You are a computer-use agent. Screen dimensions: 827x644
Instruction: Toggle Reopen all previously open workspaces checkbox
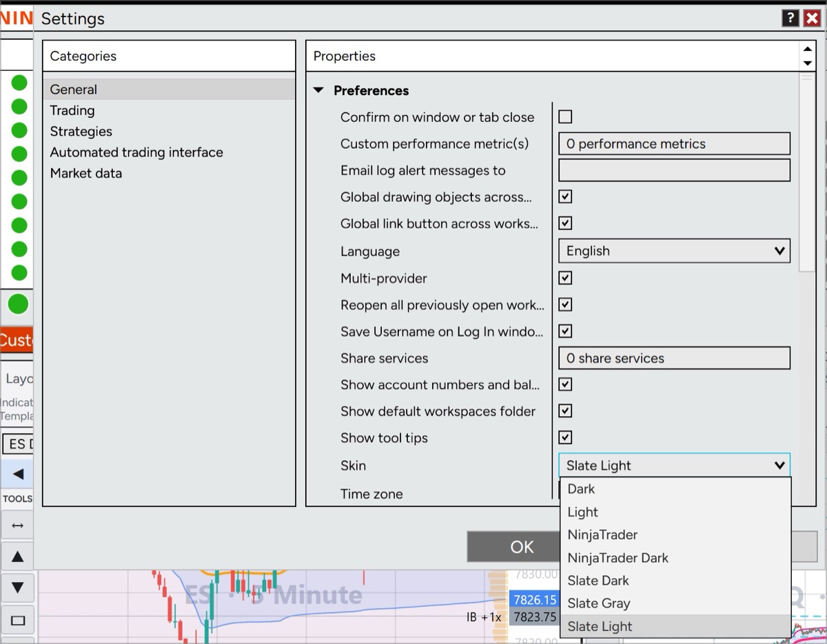point(565,304)
